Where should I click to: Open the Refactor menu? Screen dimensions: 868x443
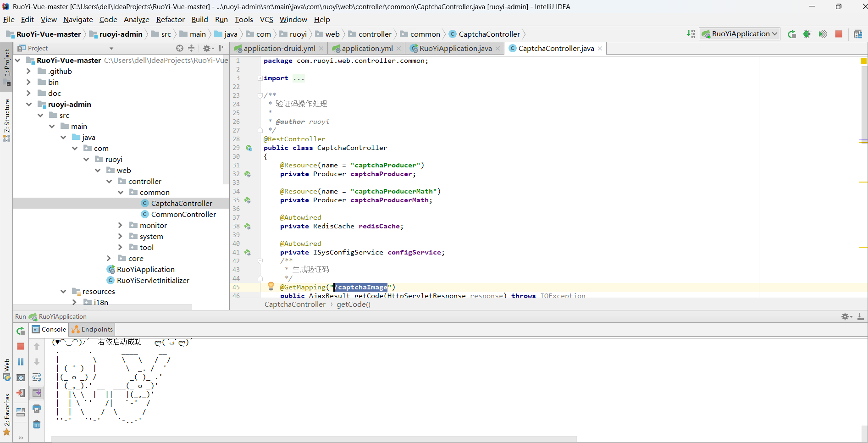pos(170,19)
